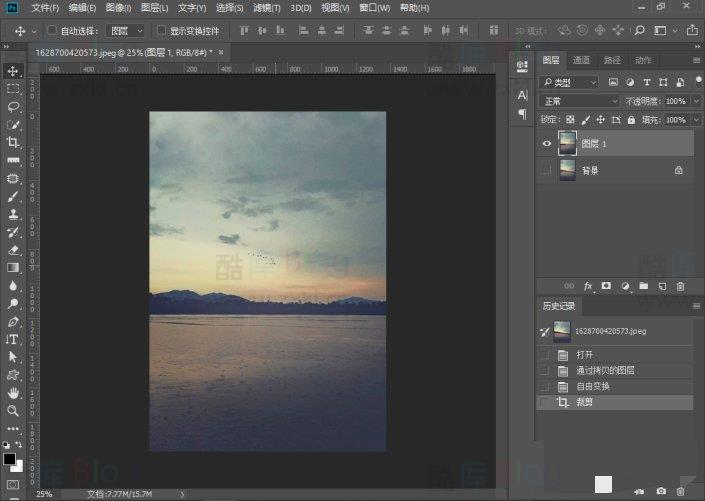Click the black foreground color swatch
Image resolution: width=705 pixels, height=501 pixels.
pyautogui.click(x=9, y=459)
